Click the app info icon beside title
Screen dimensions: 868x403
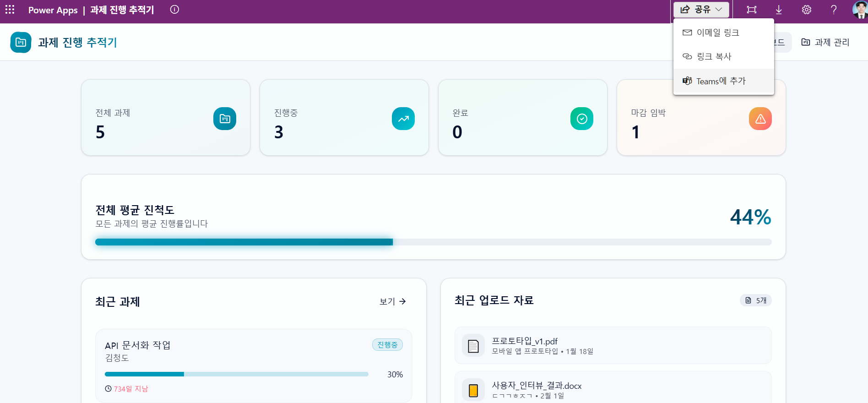point(174,10)
